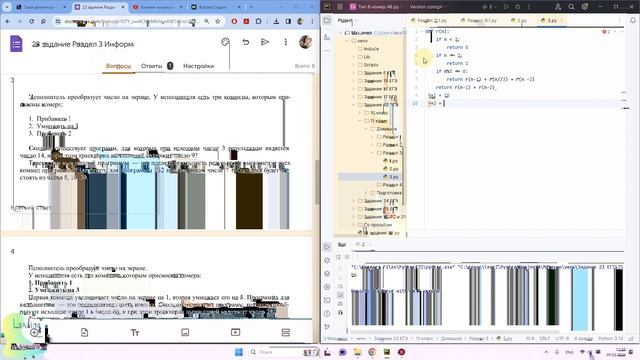This screenshot has height=360, width=640.
Task: Collapse the venv folder in project tree
Action: [347, 41]
